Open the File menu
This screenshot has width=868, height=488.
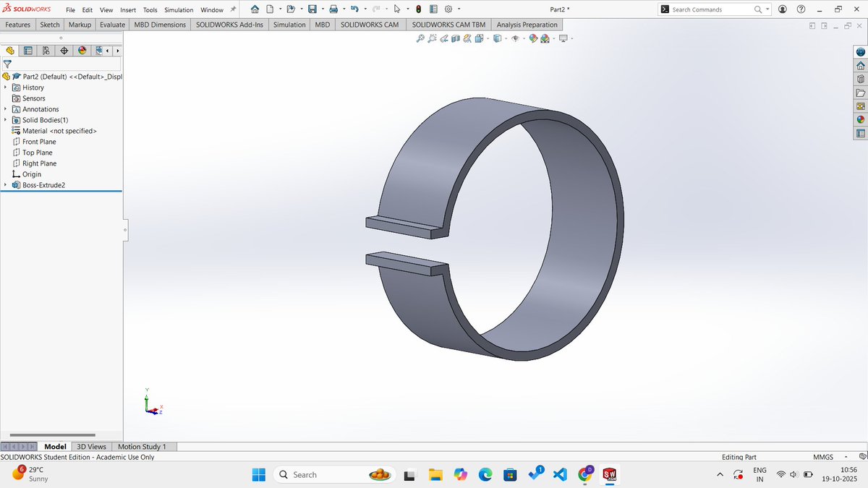pyautogui.click(x=71, y=10)
